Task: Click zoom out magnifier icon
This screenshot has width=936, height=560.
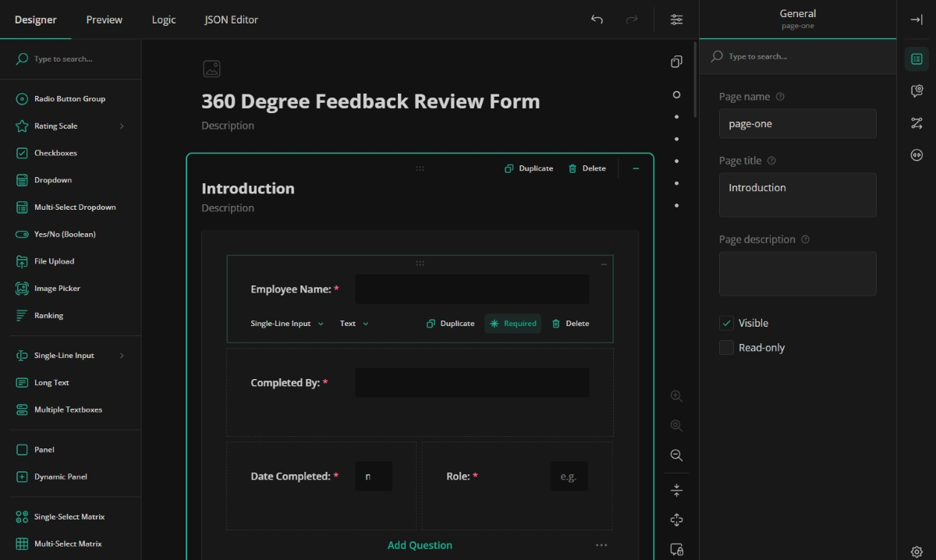Action: (676, 455)
